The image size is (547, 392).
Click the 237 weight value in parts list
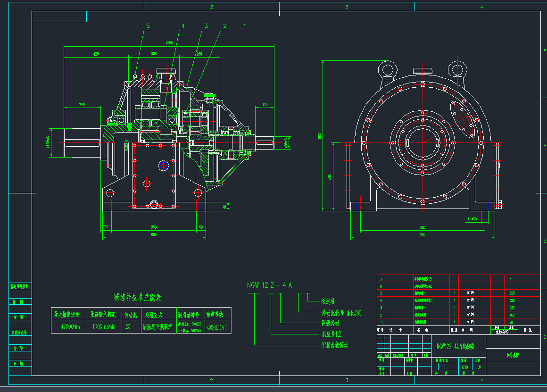pyautogui.click(x=512, y=307)
